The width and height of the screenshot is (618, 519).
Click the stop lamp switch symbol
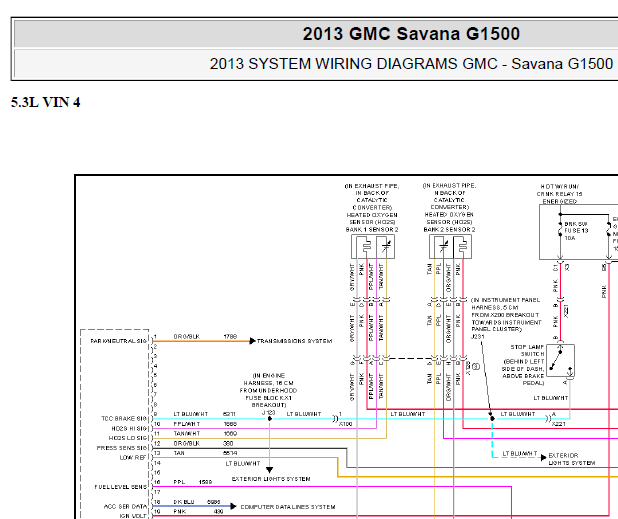click(560, 361)
